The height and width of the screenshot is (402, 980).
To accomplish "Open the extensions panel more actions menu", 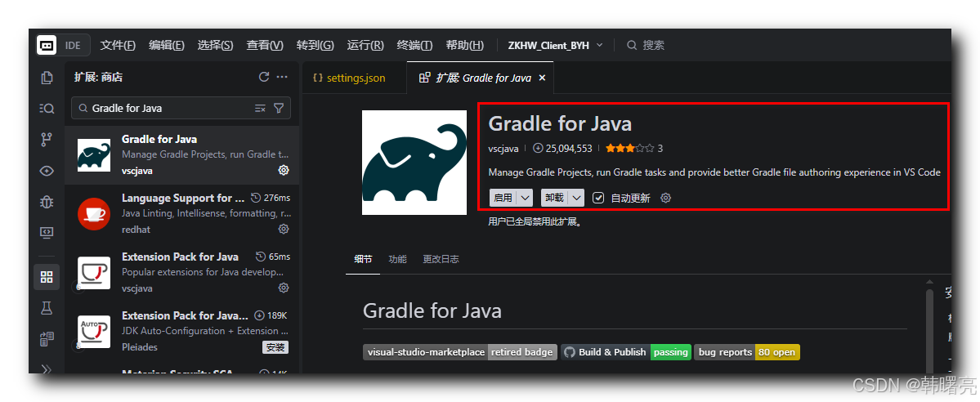I will (282, 77).
